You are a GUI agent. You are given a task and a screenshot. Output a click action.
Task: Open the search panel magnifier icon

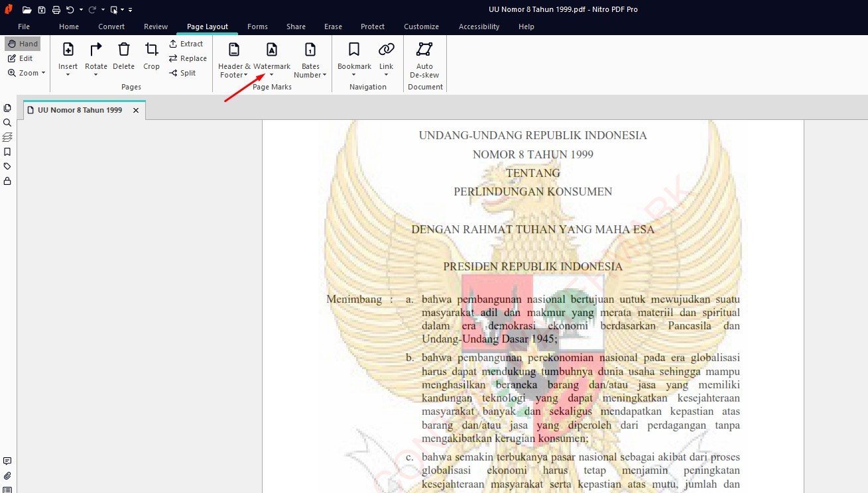pyautogui.click(x=7, y=123)
